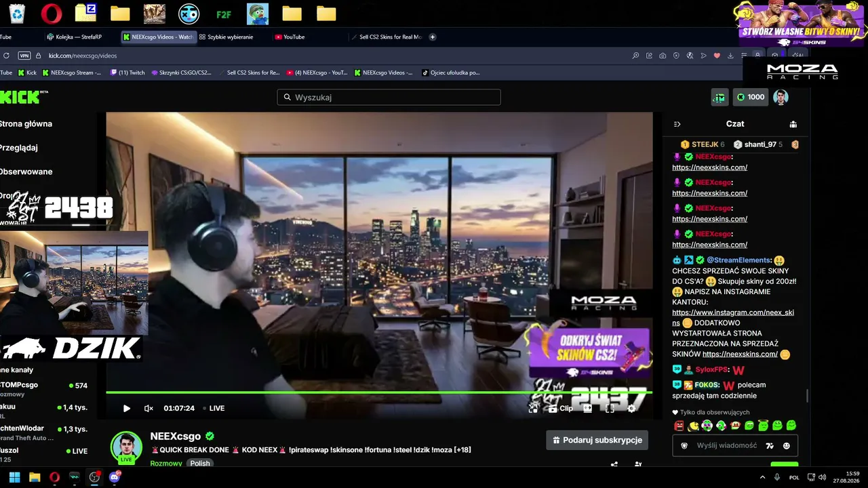The height and width of the screenshot is (488, 868).
Task: Open the emoji picker in chat input
Action: [787, 446]
